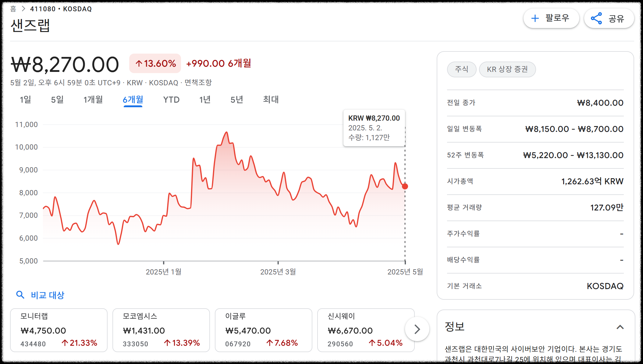Switch to 1개월 range tab
Screen dimensions: 643x364
click(x=93, y=100)
